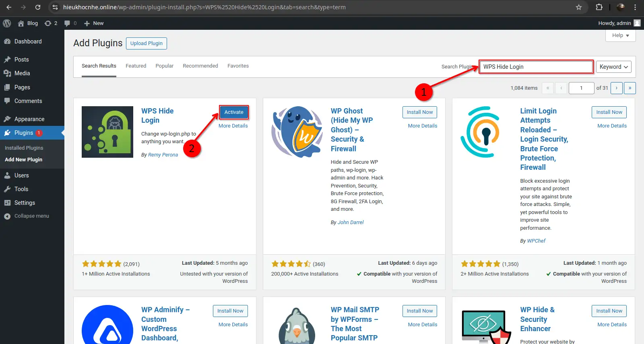Install WP Hide & Security Enhancer
644x344 pixels.
(609, 311)
